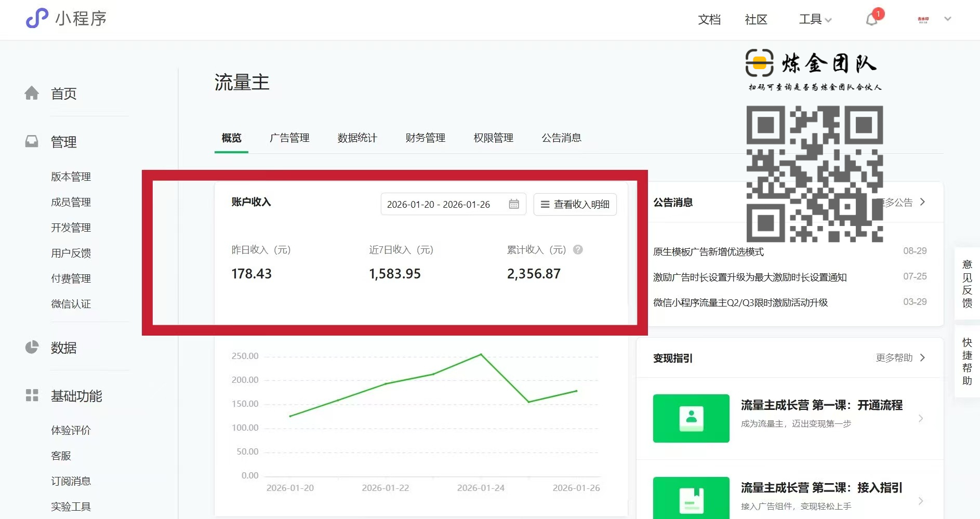
Task: Click the 查看收入明细 button
Action: pyautogui.click(x=575, y=204)
